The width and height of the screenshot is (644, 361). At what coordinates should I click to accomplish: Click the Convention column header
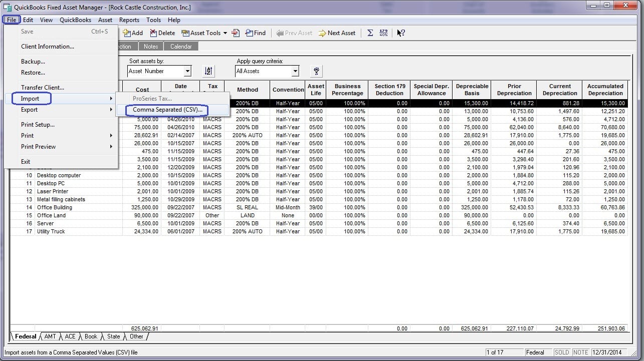[x=288, y=90]
